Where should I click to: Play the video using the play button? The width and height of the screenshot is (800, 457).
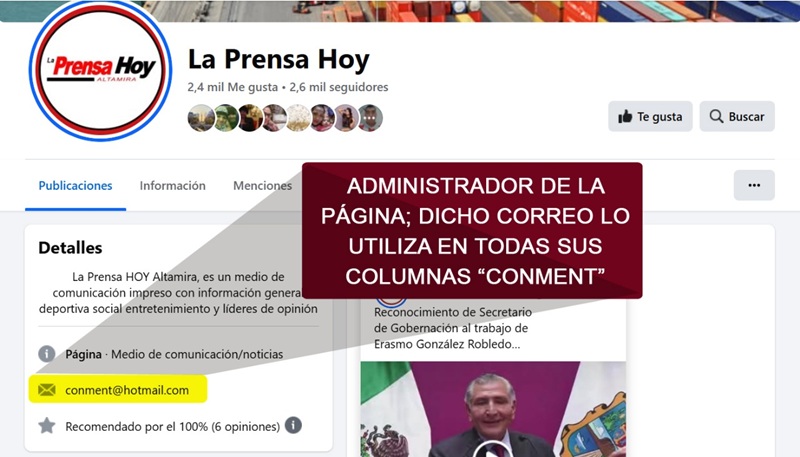coord(492,450)
